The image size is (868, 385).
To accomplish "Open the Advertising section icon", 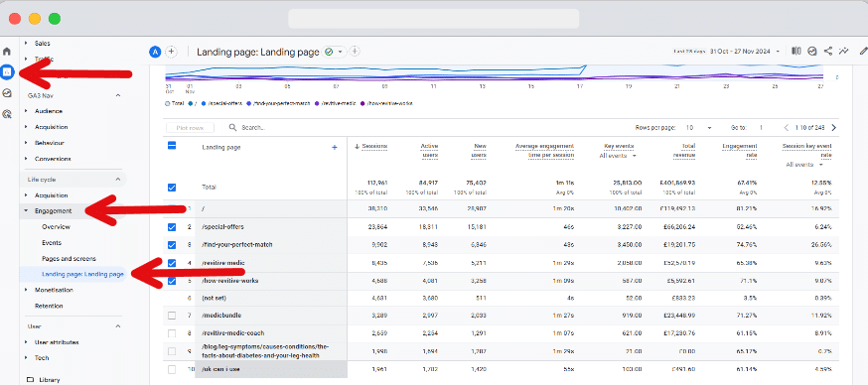I will tap(7, 114).
